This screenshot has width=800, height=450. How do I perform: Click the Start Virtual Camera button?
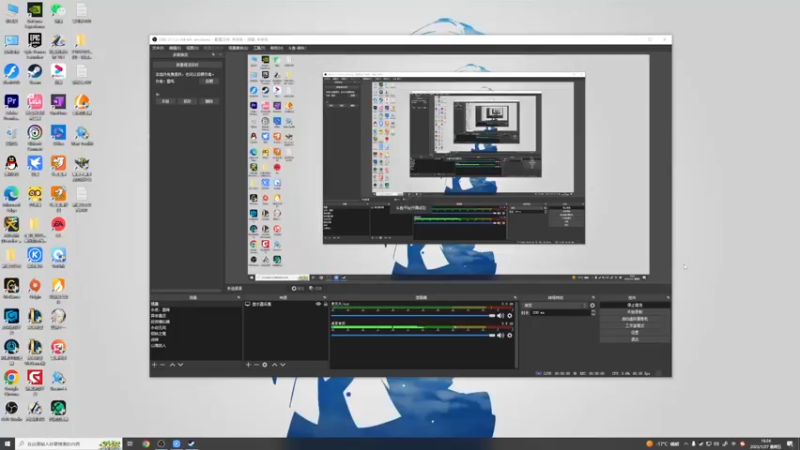pyautogui.click(x=635, y=319)
